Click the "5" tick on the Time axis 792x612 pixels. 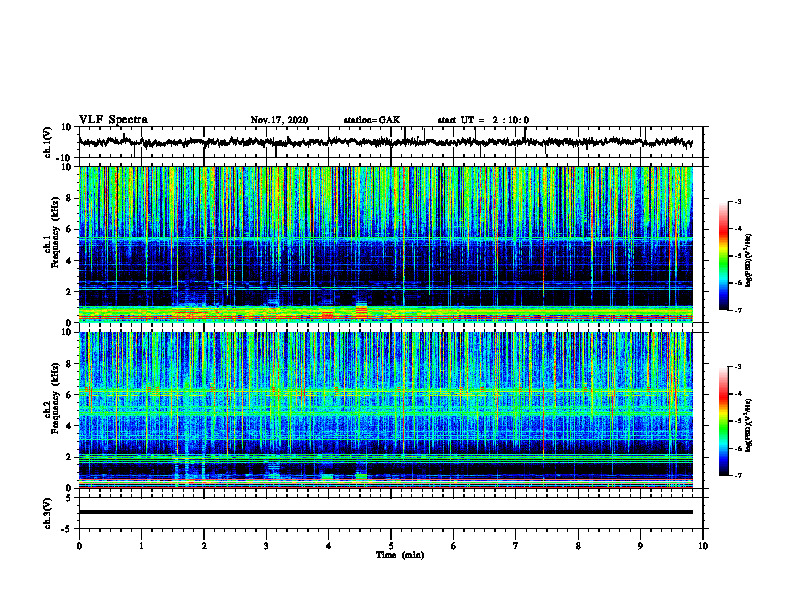[391, 546]
